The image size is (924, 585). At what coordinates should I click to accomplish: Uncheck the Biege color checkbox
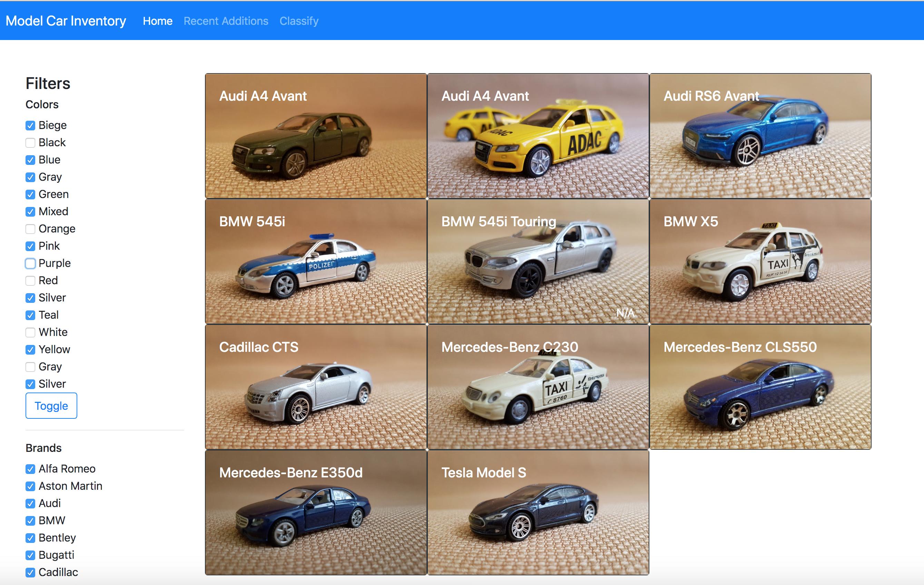pos(30,126)
